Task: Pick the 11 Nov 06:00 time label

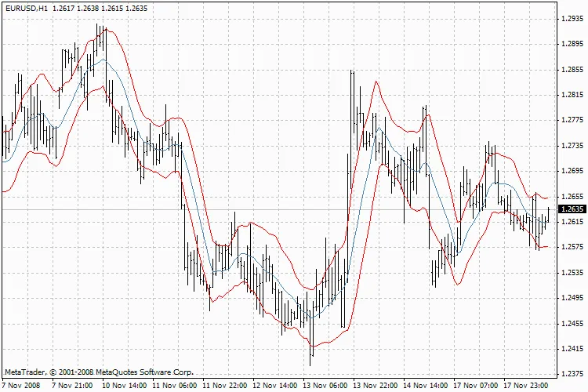Action: (x=173, y=386)
